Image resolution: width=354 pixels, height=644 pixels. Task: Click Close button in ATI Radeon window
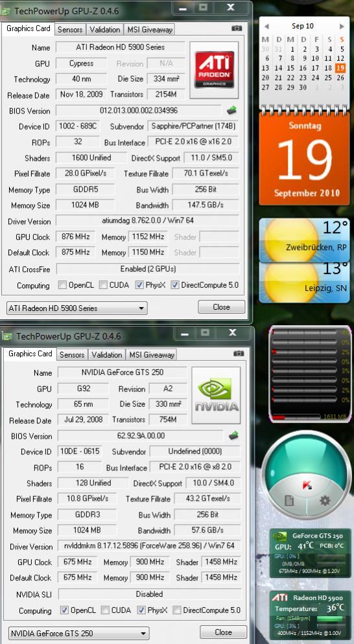[x=221, y=307]
